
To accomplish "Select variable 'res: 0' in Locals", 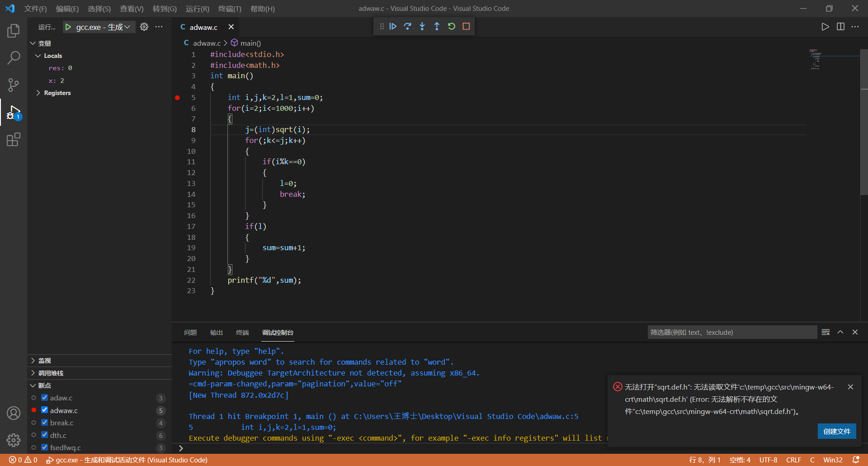I will point(60,68).
